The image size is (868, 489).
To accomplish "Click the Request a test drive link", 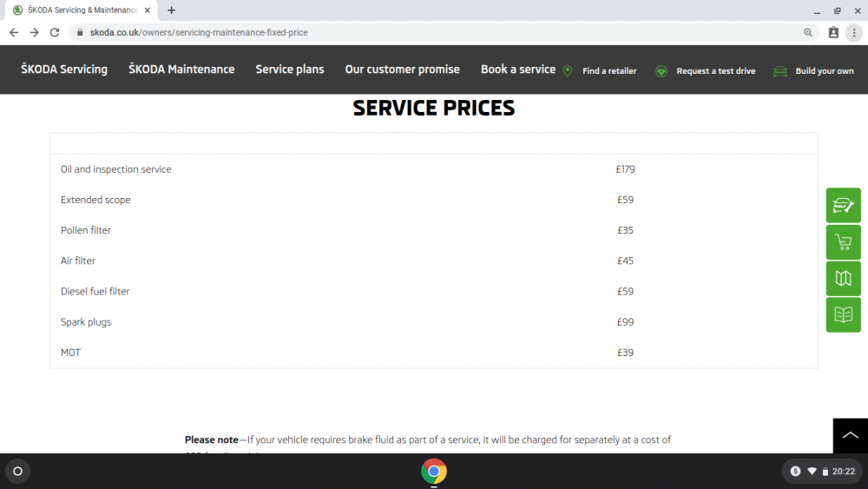I will (x=716, y=71).
